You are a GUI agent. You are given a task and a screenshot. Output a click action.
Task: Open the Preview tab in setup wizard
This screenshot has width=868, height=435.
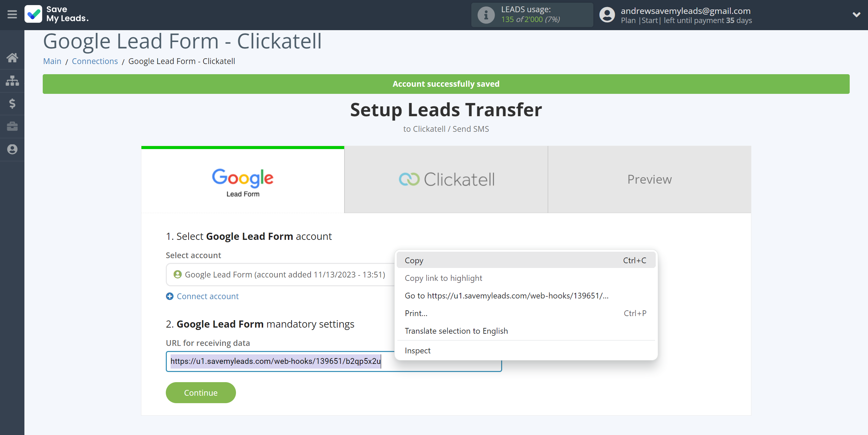[x=649, y=179]
